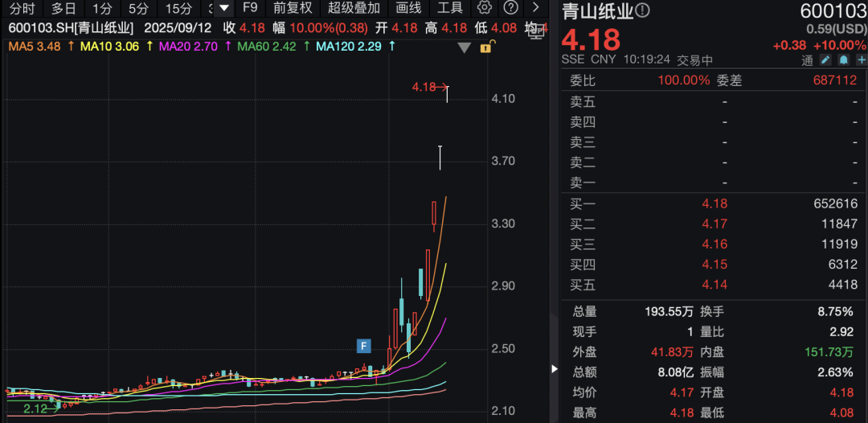Viewport: 868px width, 423px height.
Task: Open the timeframe dropdown arrow
Action: point(224,8)
